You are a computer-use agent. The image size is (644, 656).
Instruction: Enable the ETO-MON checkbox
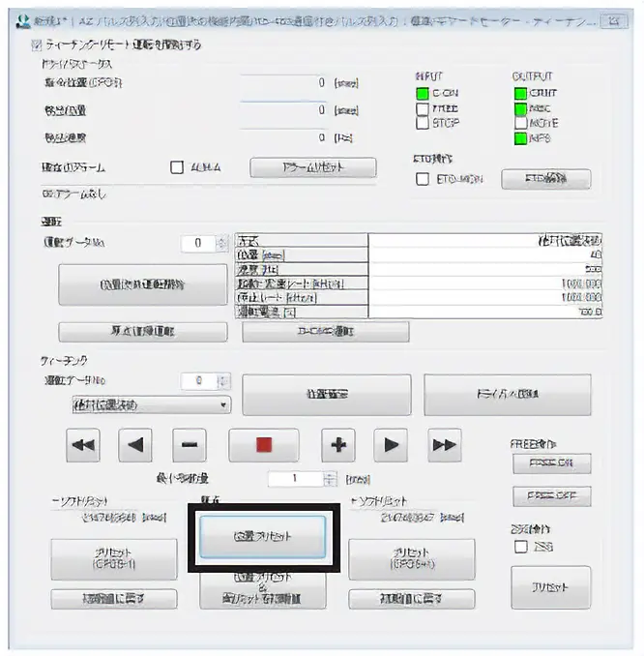point(423,179)
